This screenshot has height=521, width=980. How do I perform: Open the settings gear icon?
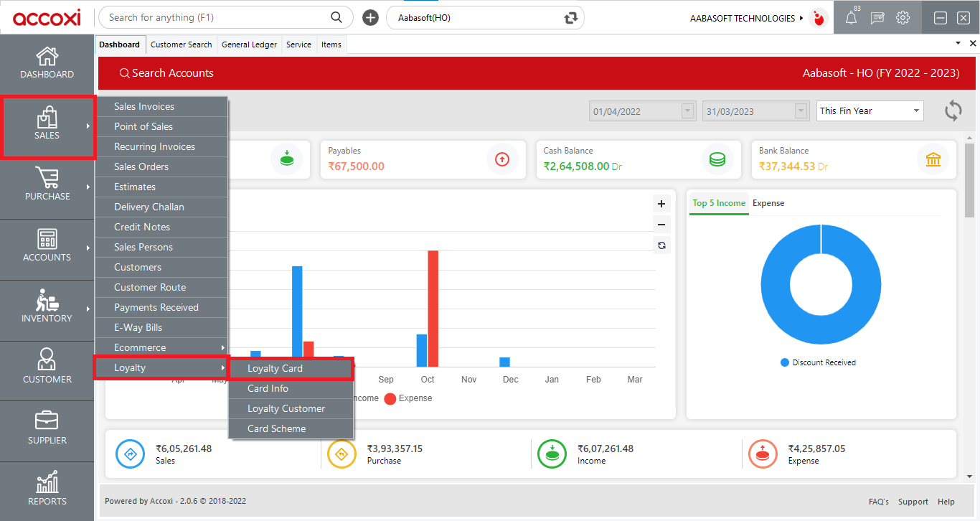(903, 18)
